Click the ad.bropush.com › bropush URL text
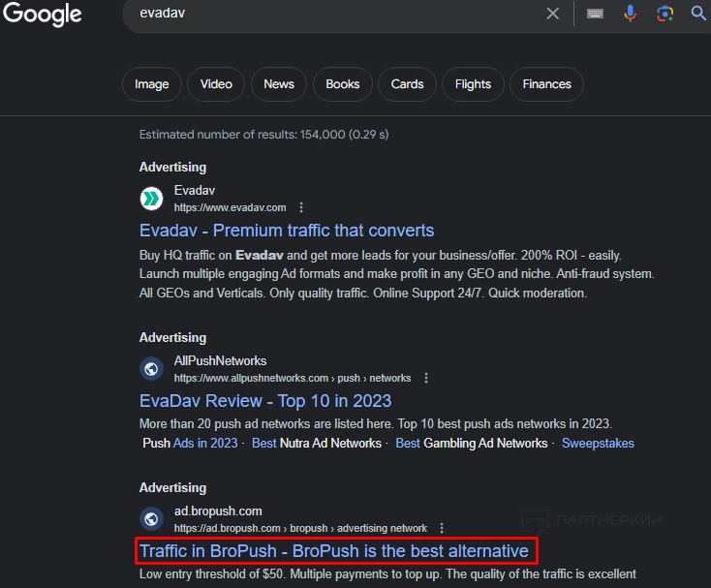 (300, 528)
